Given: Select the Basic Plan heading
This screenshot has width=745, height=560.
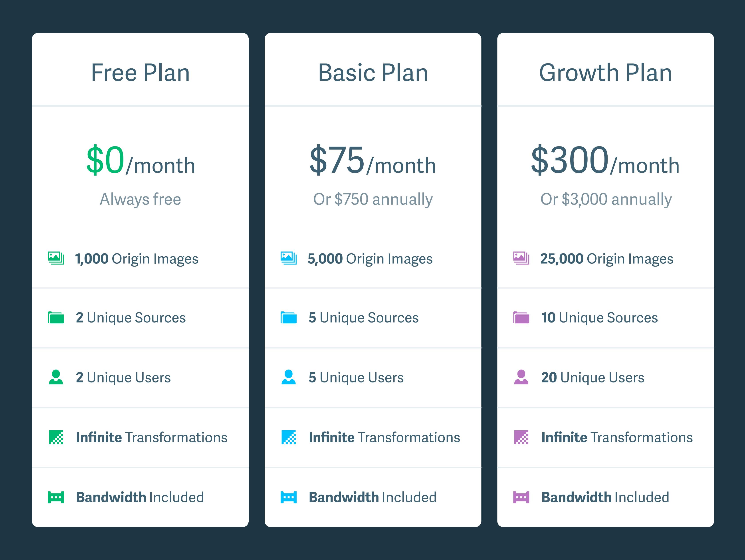Looking at the screenshot, I should tap(373, 73).
